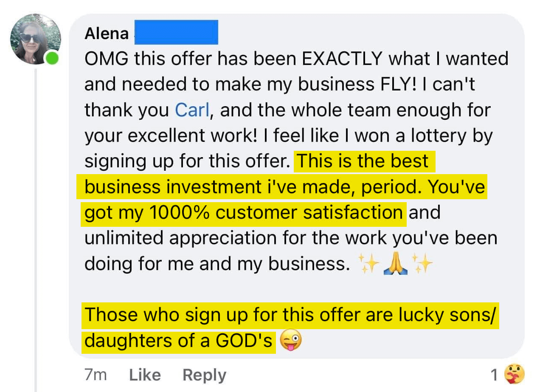Screen dimensions: 537x392
Task: Click the 7m comment timestamp
Action: pos(96,375)
